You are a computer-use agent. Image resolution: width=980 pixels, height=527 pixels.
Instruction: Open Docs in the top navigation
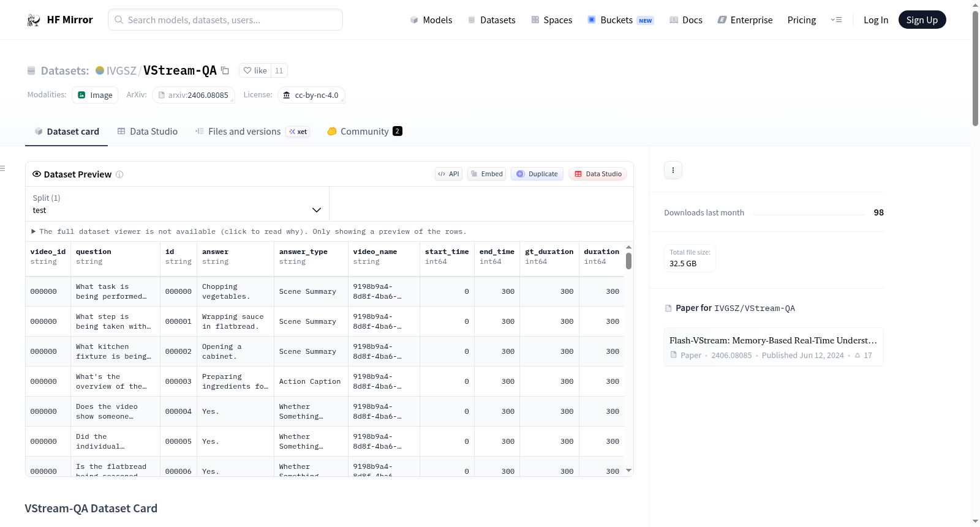click(x=686, y=20)
